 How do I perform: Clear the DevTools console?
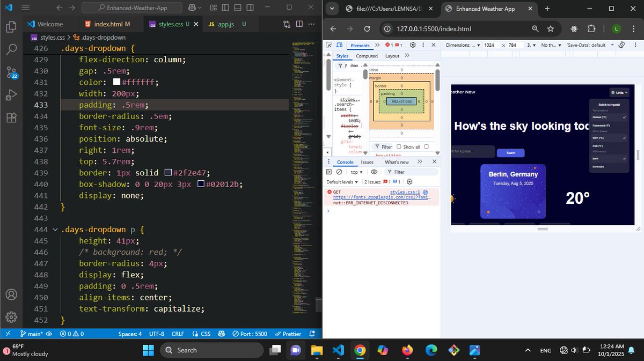point(339,172)
